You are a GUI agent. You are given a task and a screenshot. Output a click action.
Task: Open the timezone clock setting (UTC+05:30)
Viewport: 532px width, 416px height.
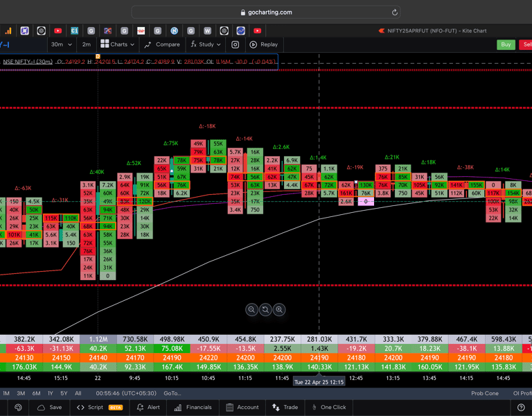tap(126, 393)
